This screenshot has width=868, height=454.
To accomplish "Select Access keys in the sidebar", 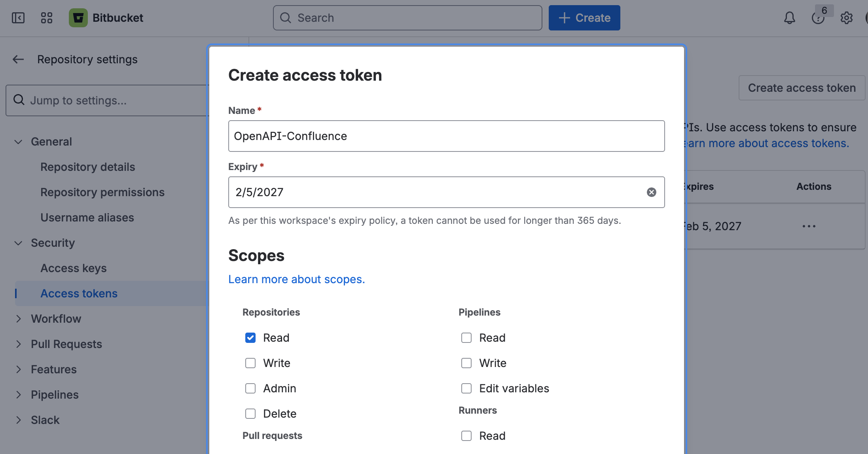I will pyautogui.click(x=73, y=268).
